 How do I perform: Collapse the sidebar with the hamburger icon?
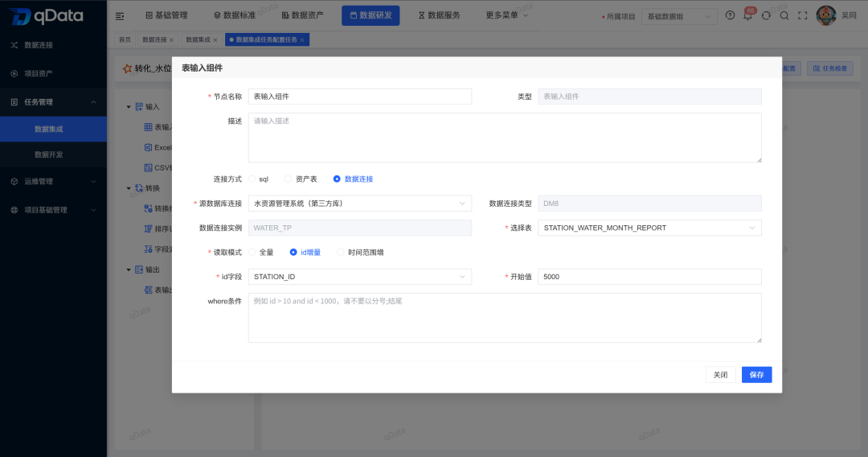pos(120,16)
